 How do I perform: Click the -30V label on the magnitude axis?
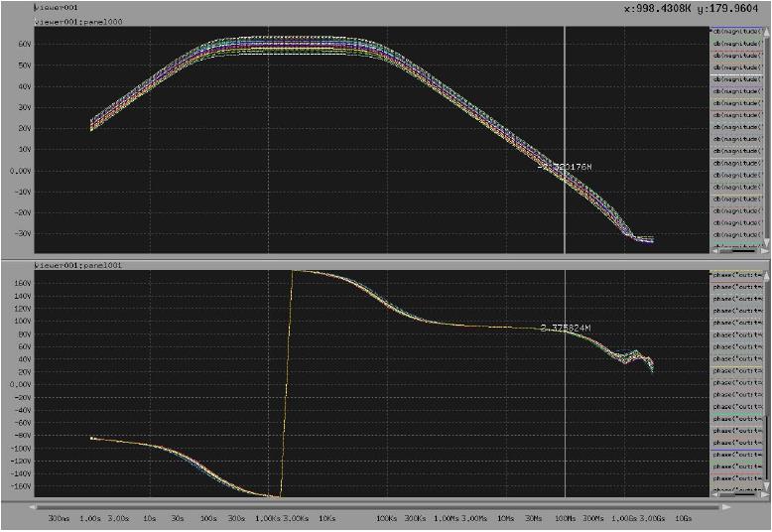coord(22,234)
